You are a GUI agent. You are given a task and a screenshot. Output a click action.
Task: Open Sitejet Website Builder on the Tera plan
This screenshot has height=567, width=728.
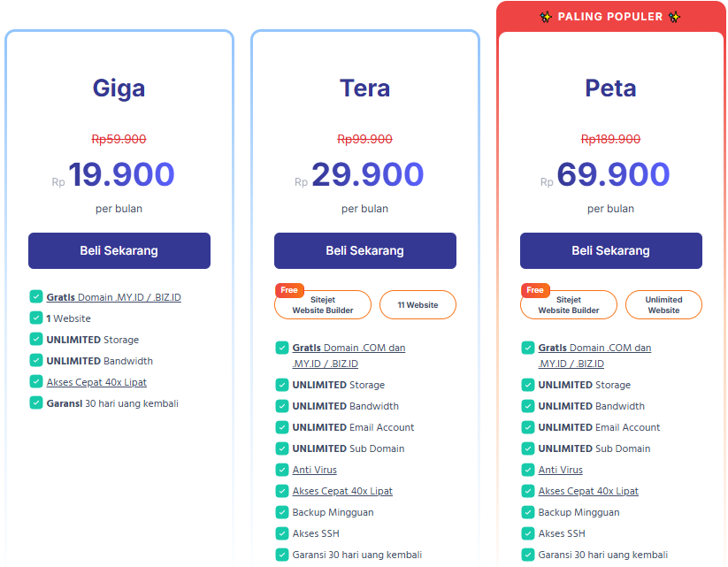[x=325, y=304]
